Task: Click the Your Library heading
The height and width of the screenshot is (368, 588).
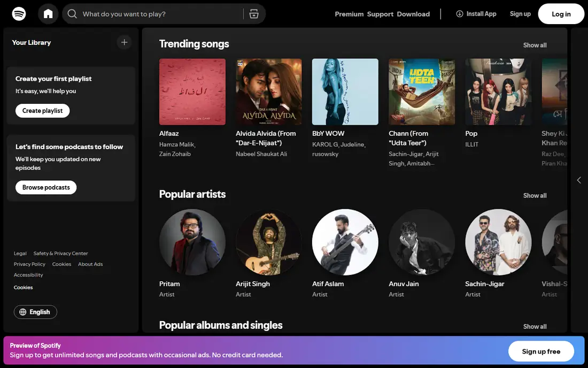Action: point(32,42)
